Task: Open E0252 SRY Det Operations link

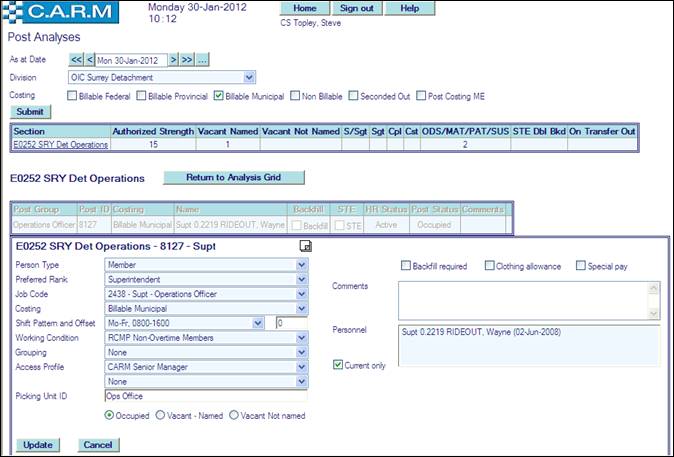Action: point(61,145)
